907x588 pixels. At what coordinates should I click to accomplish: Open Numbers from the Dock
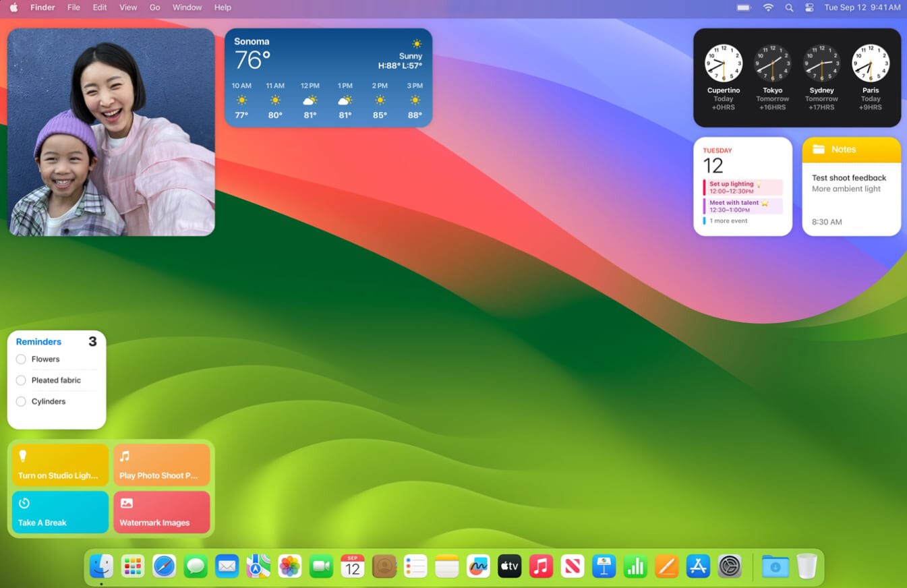(x=635, y=566)
